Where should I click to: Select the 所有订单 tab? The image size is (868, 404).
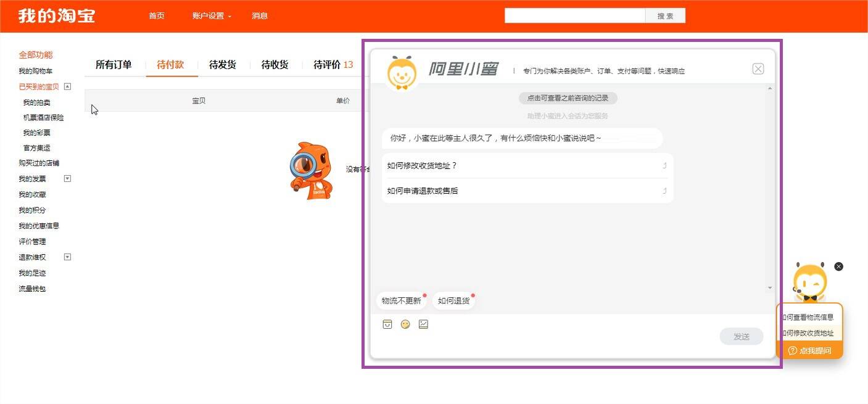click(x=114, y=65)
